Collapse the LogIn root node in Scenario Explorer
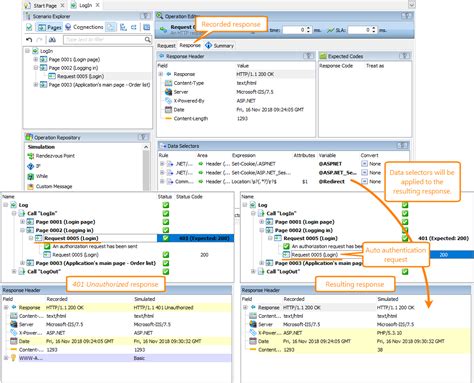Image resolution: width=474 pixels, height=383 pixels. (28, 51)
